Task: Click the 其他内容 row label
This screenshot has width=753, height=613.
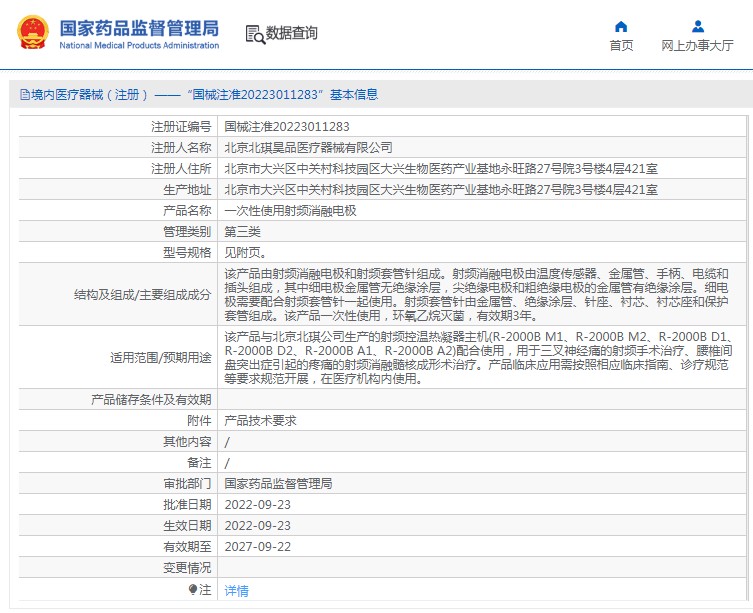Action: [187, 442]
